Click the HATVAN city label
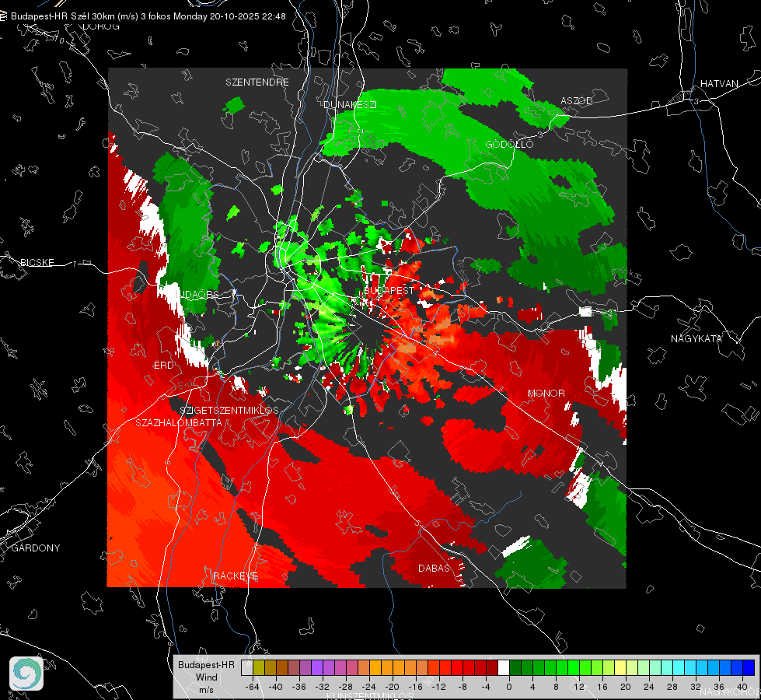 click(x=719, y=83)
